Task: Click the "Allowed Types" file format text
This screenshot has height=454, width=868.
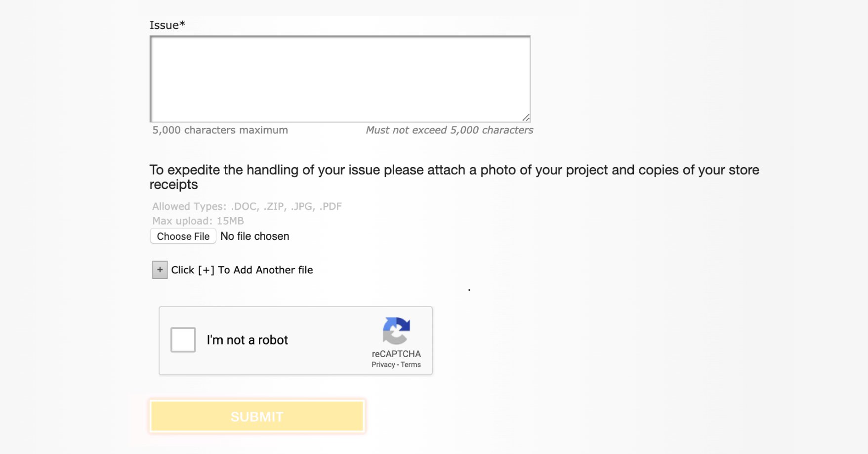Action: click(x=247, y=206)
